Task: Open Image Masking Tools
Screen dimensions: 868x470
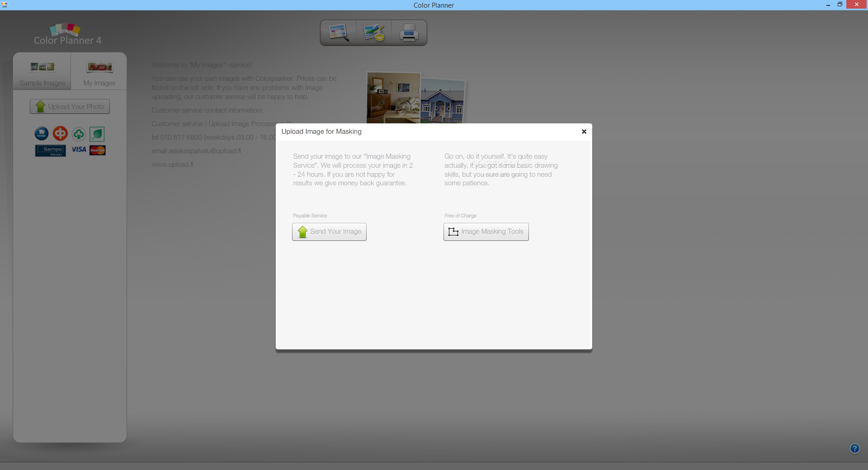Action: tap(486, 232)
